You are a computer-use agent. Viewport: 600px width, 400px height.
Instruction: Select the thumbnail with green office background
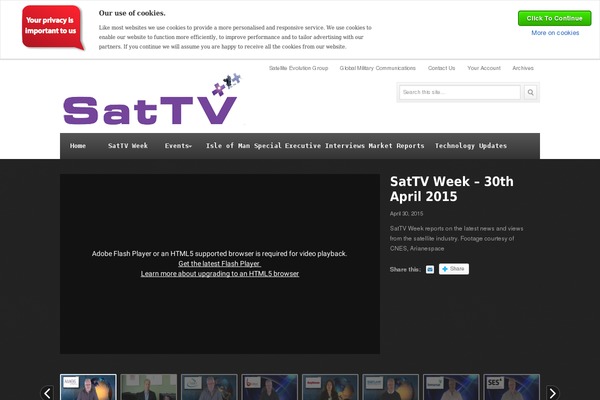point(149,387)
